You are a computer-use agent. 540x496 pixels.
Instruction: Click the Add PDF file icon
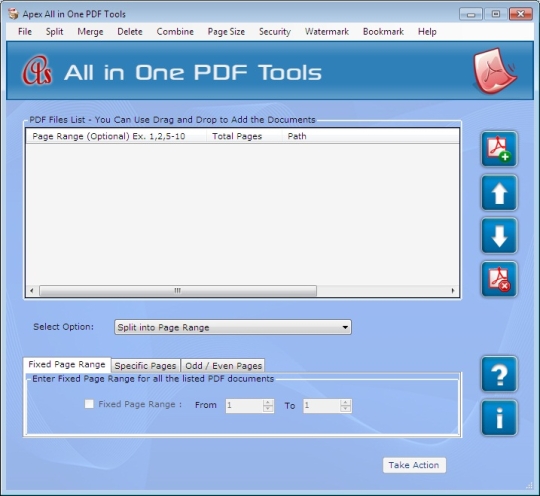pyautogui.click(x=499, y=149)
